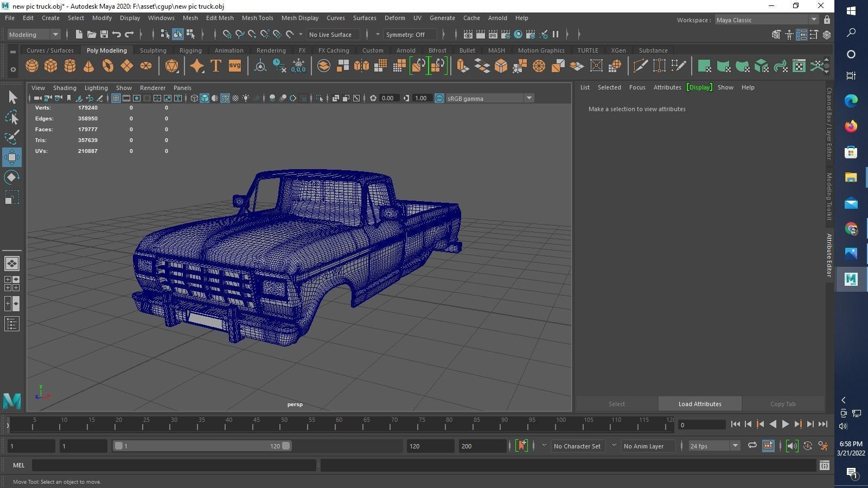Toggle textured display in viewport
868x488 pixels.
[x=235, y=98]
